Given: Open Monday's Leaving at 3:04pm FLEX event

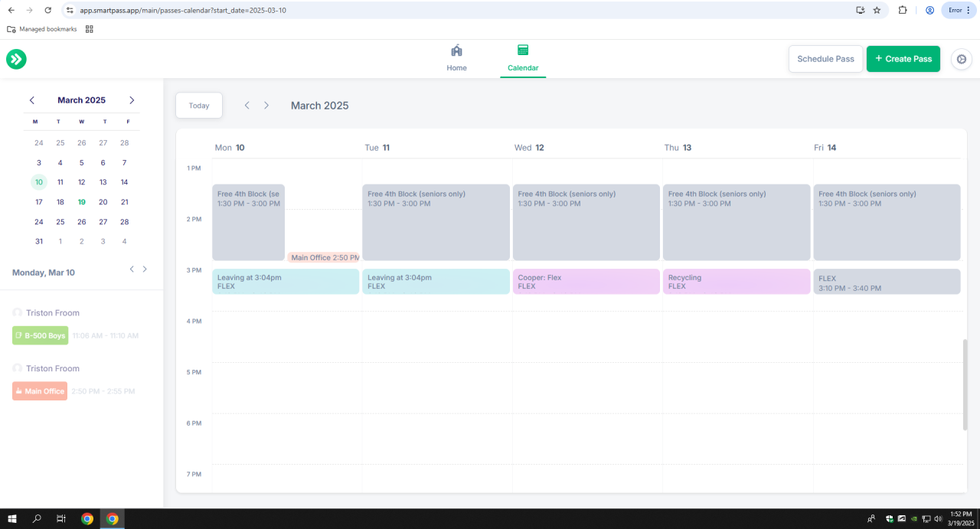Looking at the screenshot, I should click(286, 282).
